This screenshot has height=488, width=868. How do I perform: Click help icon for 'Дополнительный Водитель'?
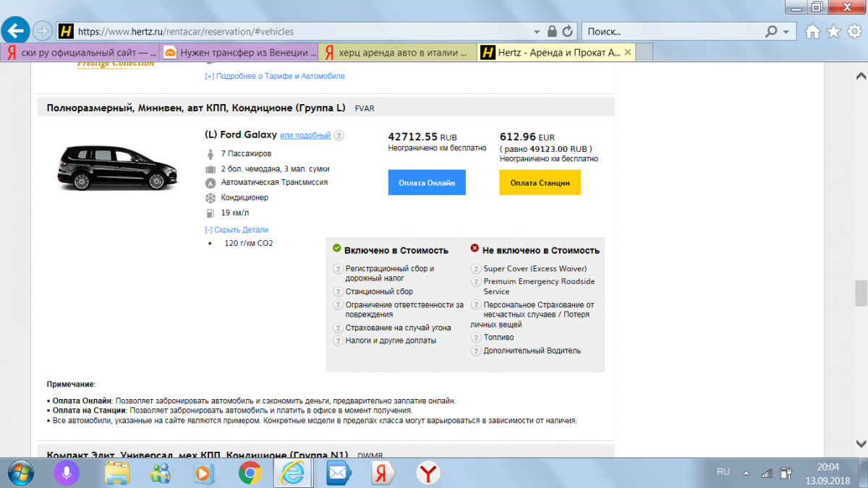coord(476,351)
